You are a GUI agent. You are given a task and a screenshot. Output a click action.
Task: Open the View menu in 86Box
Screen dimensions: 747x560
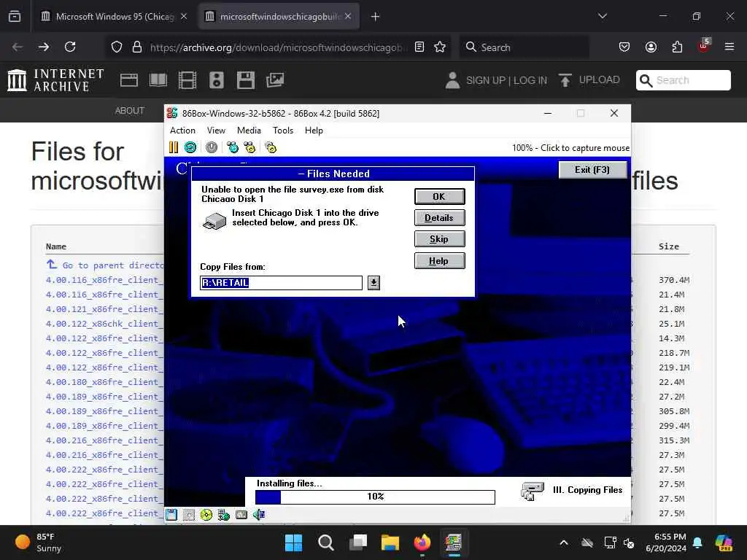(216, 131)
